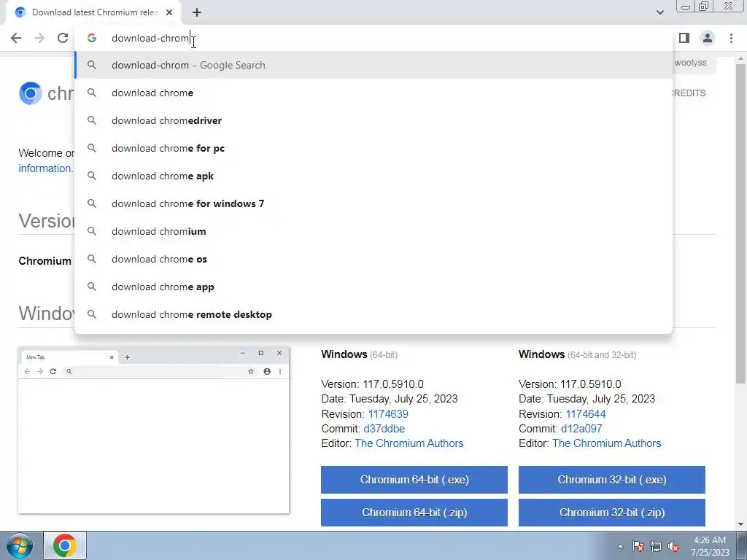The image size is (747, 560).
Task: Open revision 1174639 link
Action: click(388, 414)
